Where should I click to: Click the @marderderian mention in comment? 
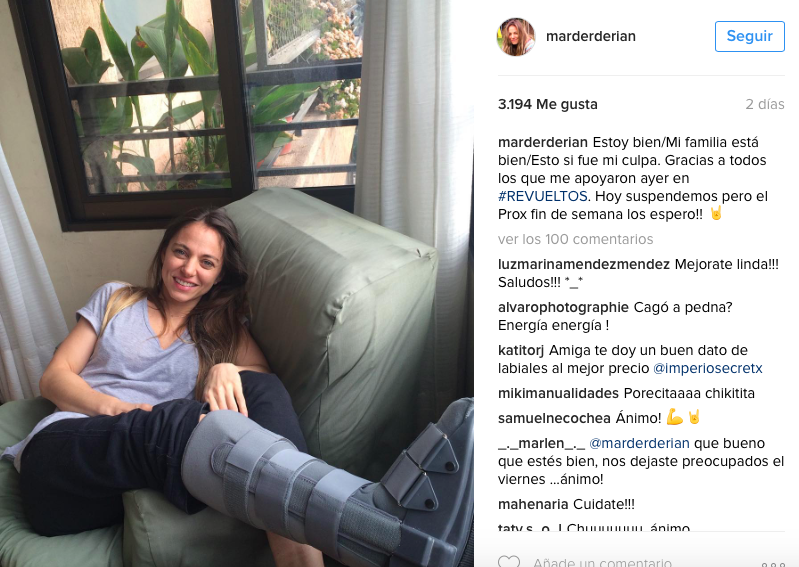(x=639, y=443)
